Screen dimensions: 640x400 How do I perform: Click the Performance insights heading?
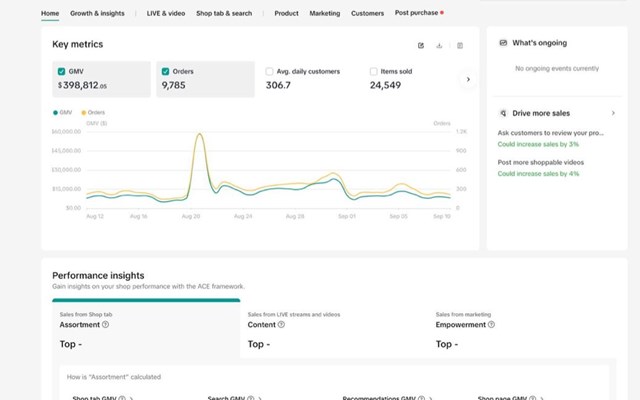98,276
